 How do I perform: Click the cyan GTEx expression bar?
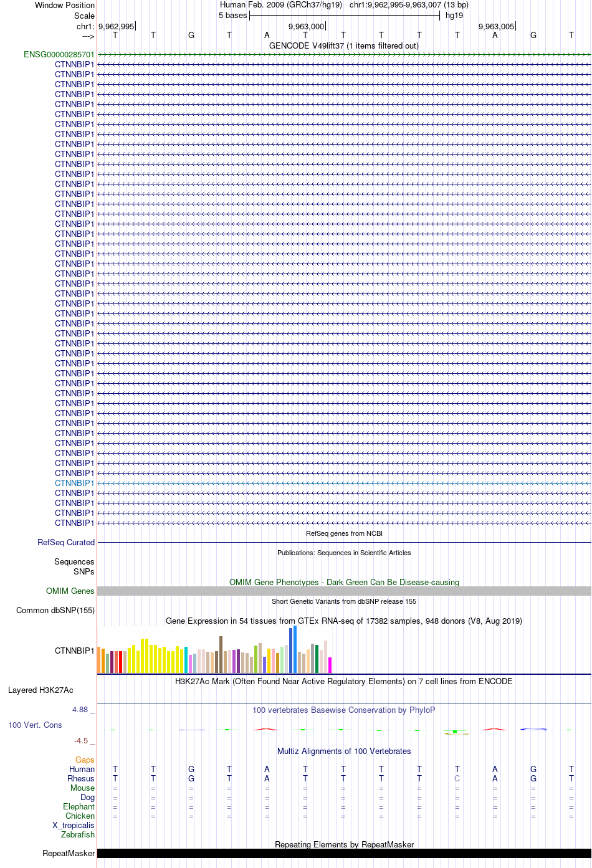pyautogui.click(x=186, y=660)
